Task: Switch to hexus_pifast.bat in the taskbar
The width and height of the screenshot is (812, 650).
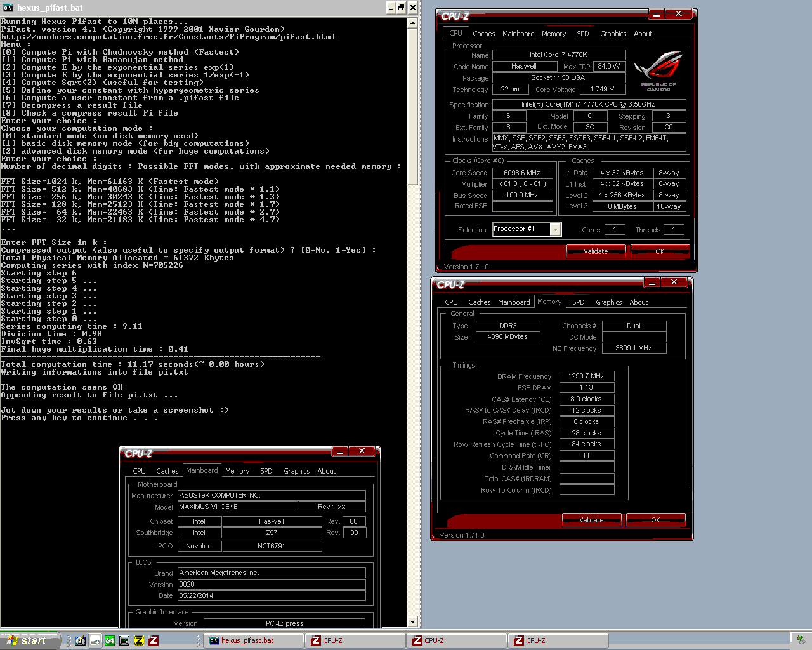Action: click(x=254, y=640)
